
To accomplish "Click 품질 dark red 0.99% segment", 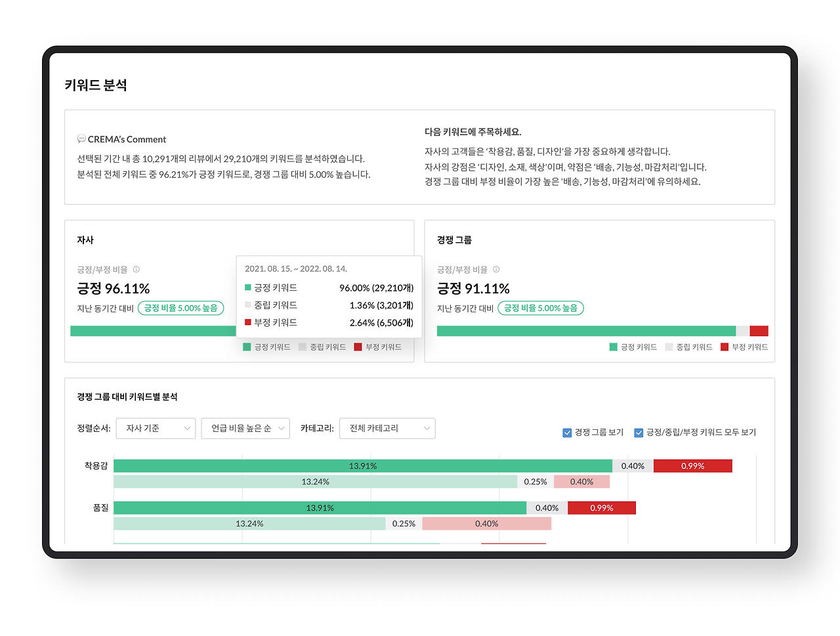I will click(x=602, y=508).
